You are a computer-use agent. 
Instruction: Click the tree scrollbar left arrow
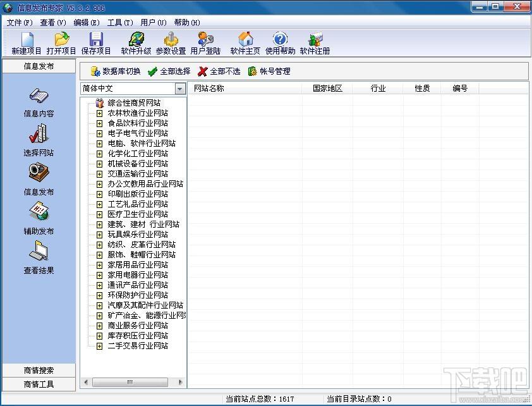coord(86,383)
